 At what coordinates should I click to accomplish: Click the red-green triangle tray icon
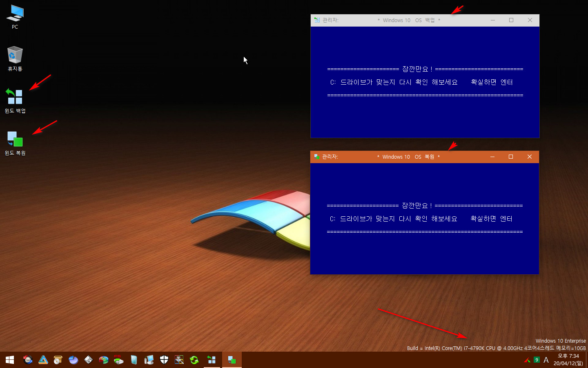click(527, 360)
